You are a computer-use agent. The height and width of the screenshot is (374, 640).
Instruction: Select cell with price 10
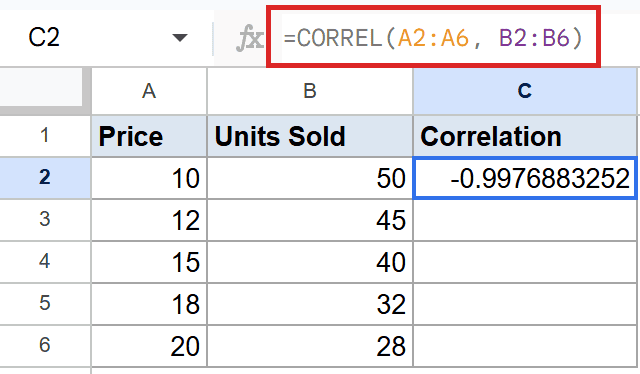[149, 178]
